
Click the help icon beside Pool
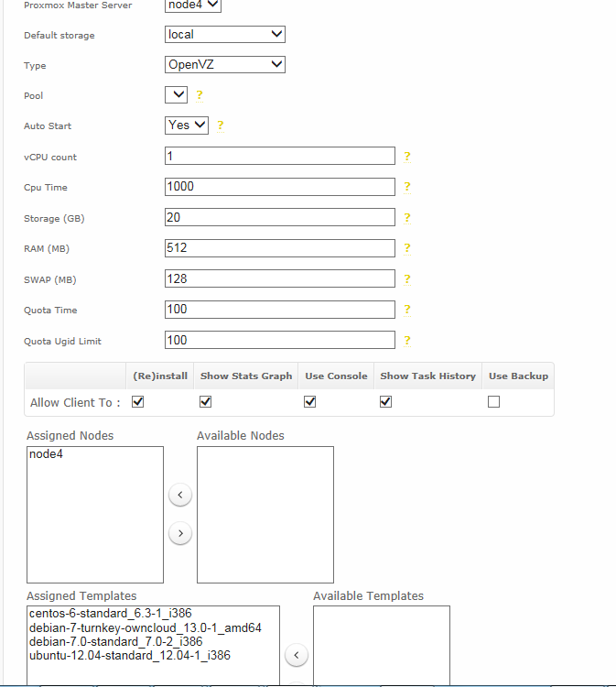[x=200, y=95]
